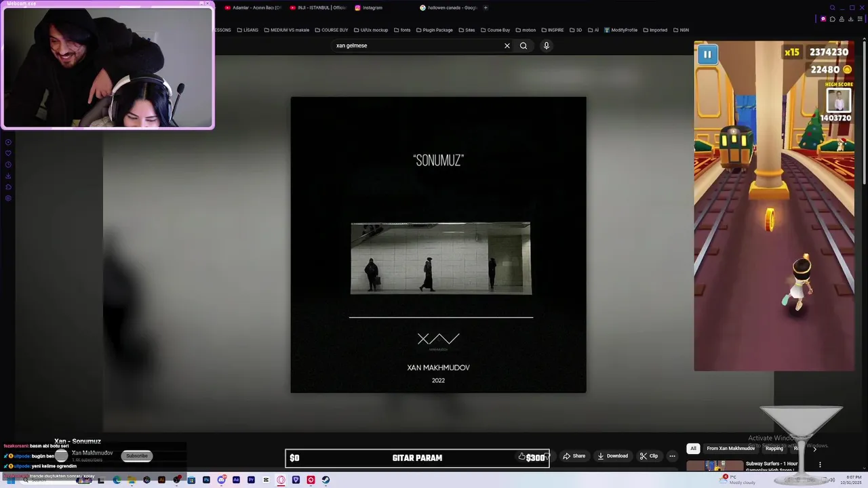Screen dimensions: 868x488
Task: Open Opera browser from the taskbar
Action: (281, 480)
